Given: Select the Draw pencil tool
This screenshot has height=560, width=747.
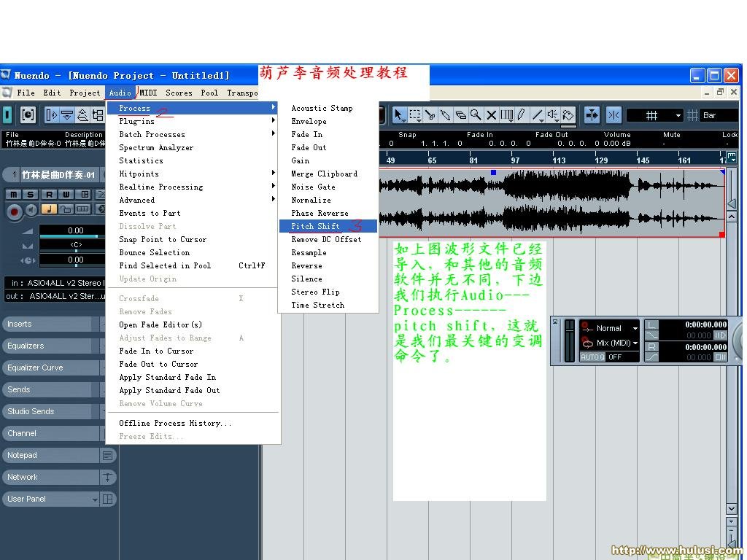Looking at the screenshot, I should click(x=522, y=114).
